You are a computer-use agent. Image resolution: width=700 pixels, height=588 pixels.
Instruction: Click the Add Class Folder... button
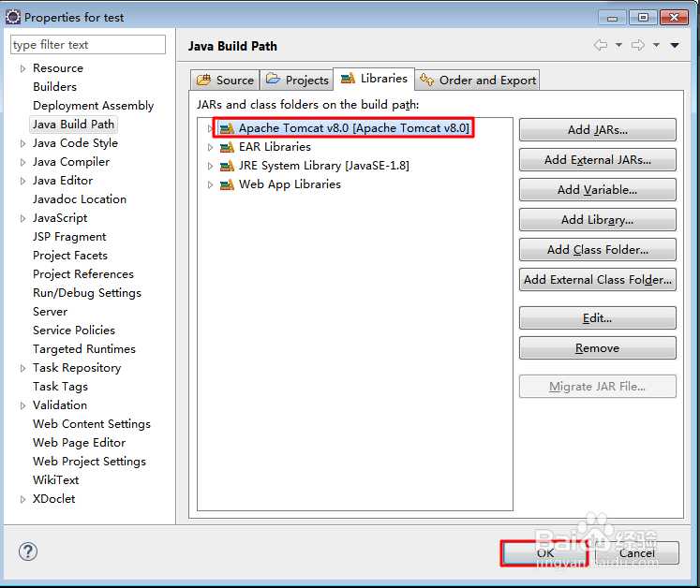pos(597,249)
